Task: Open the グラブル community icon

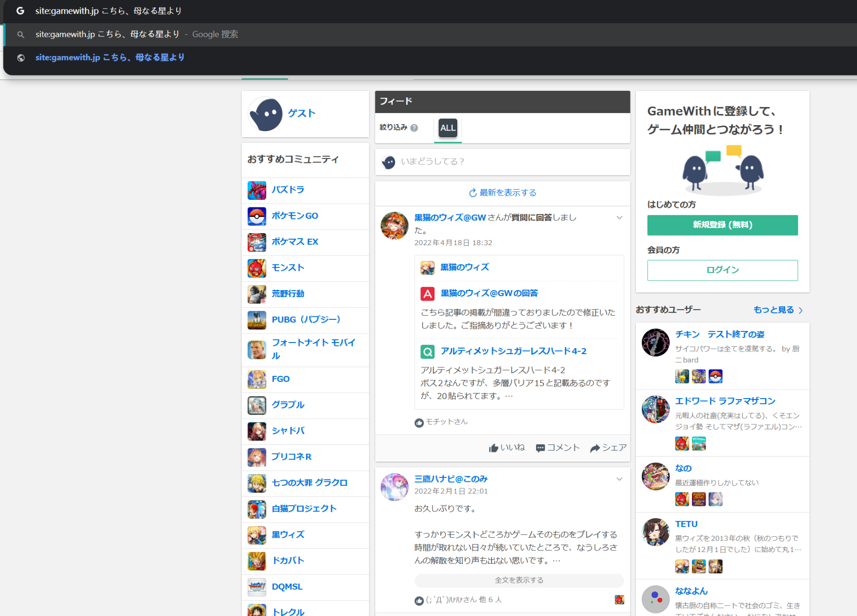Action: (257, 405)
